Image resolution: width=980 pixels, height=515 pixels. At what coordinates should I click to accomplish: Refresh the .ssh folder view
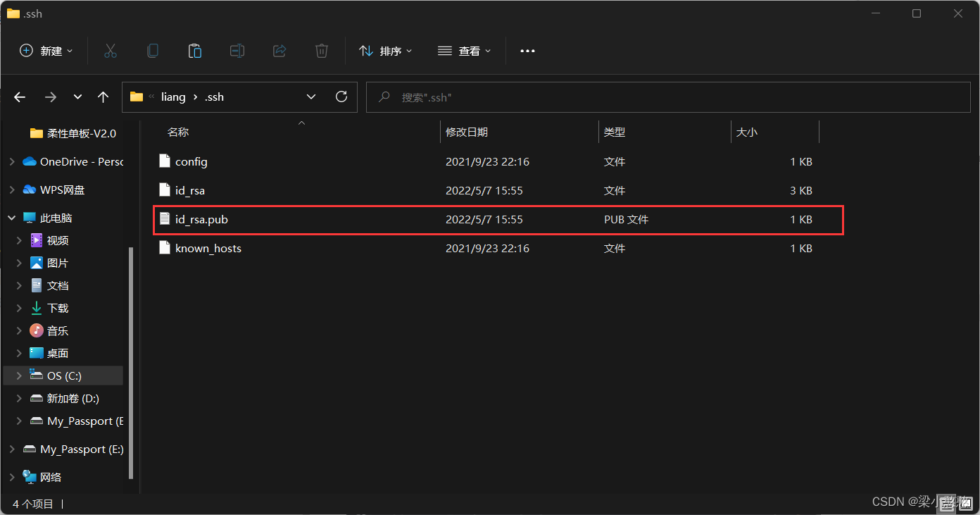click(341, 97)
